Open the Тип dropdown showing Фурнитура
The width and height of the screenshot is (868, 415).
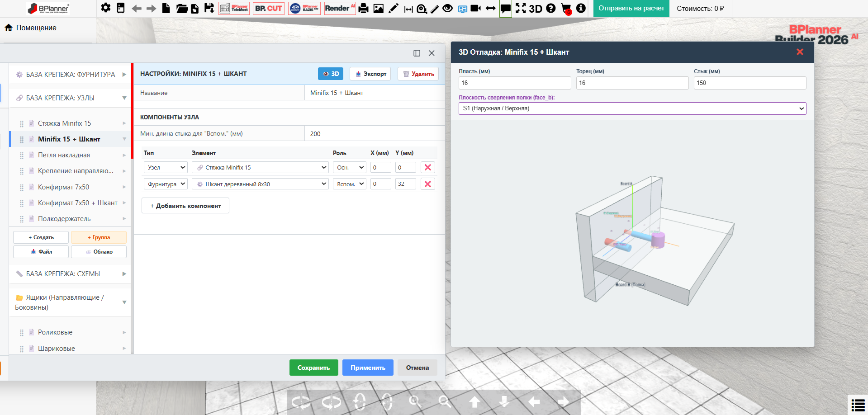pos(166,184)
